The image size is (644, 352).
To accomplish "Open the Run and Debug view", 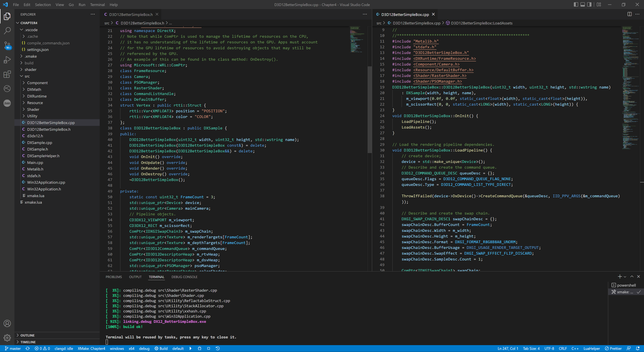I will pyautogui.click(x=7, y=60).
